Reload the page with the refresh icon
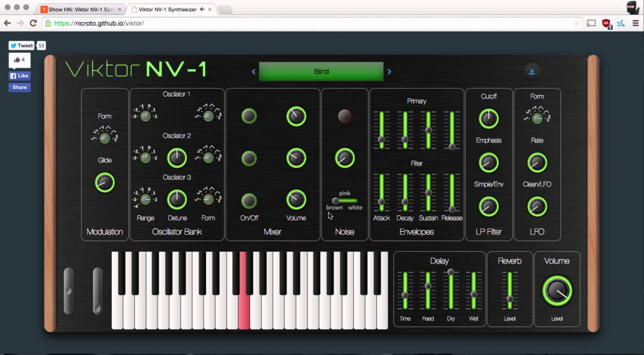This screenshot has height=355, width=644. click(x=33, y=23)
